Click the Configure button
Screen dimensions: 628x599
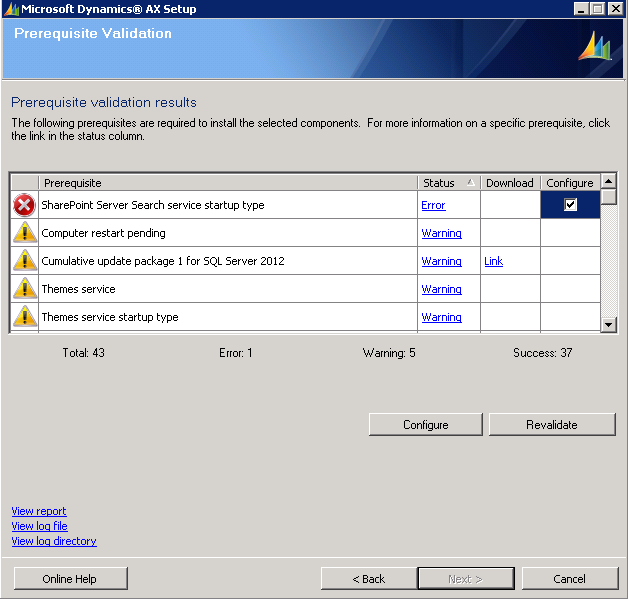(x=426, y=424)
